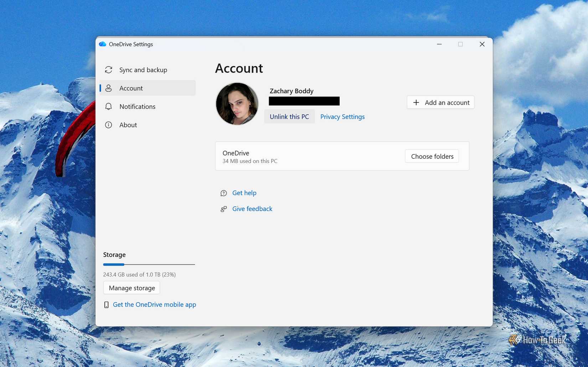Open the Get help link
The image size is (588, 367).
point(244,193)
